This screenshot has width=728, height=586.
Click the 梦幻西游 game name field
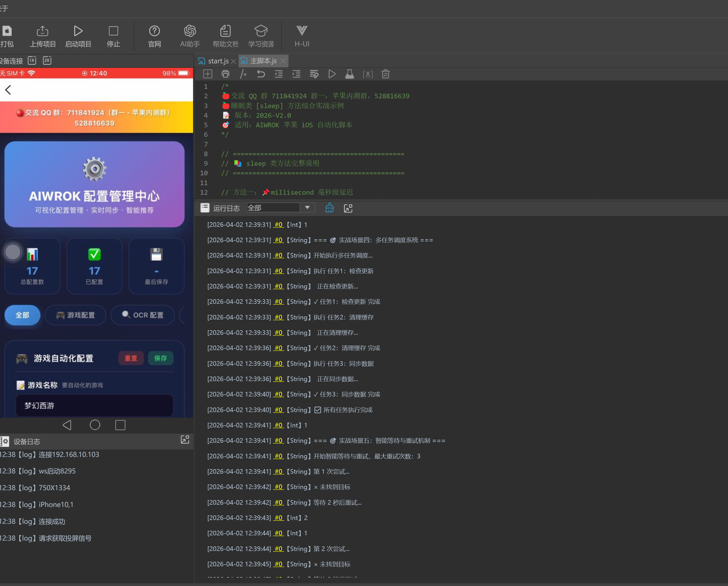pyautogui.click(x=94, y=405)
